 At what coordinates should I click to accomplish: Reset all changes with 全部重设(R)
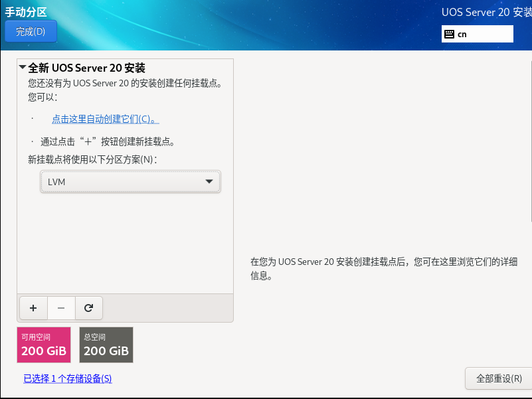(497, 378)
